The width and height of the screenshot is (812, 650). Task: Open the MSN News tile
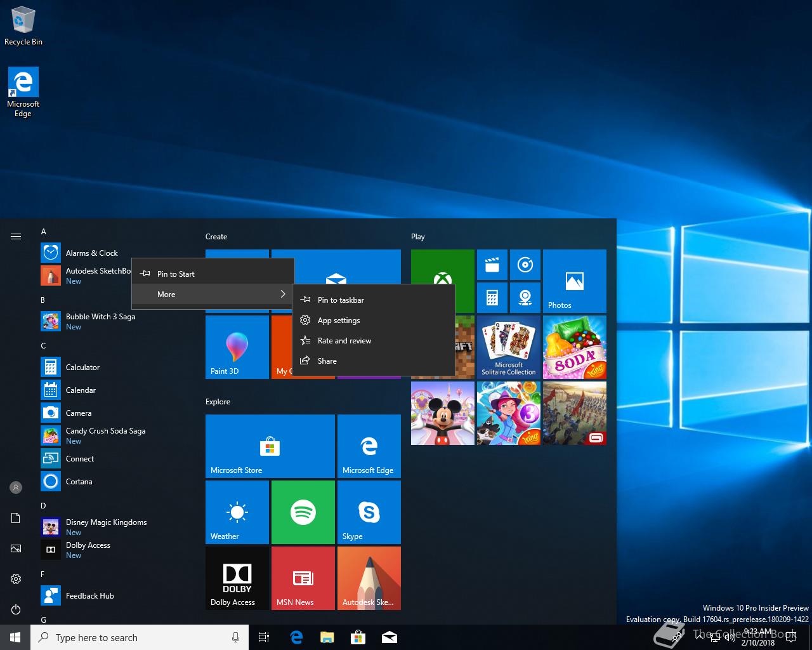tap(303, 578)
